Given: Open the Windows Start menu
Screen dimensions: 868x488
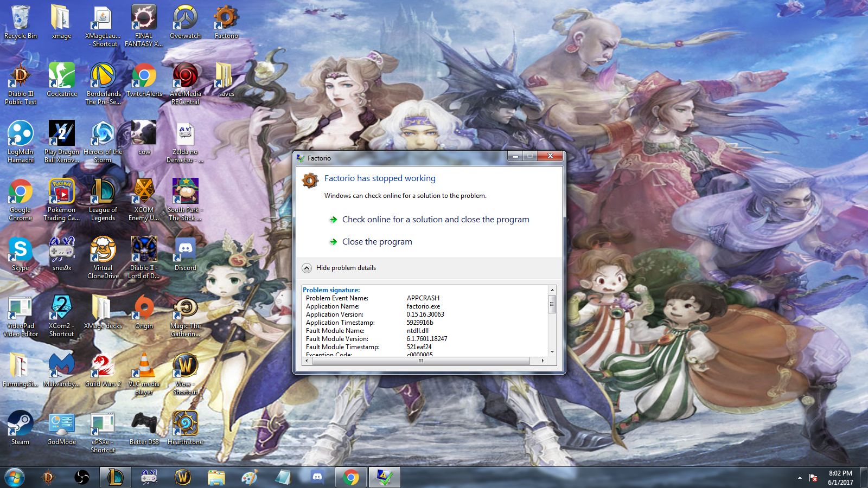Looking at the screenshot, I should tap(15, 477).
